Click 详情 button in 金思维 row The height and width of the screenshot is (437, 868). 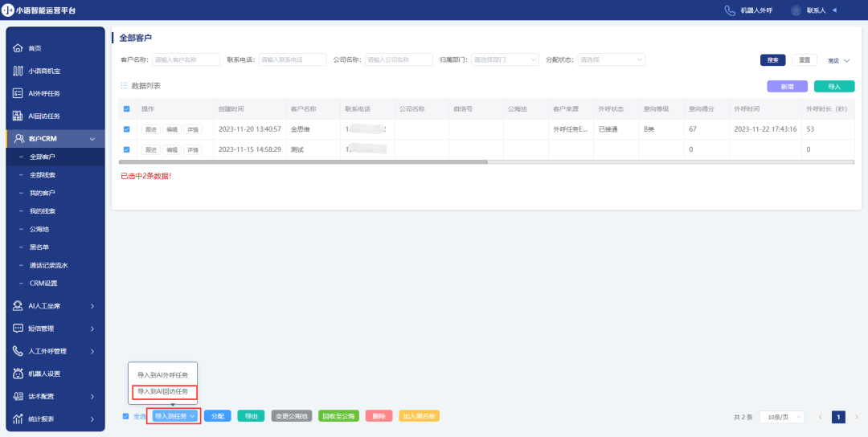tap(193, 129)
